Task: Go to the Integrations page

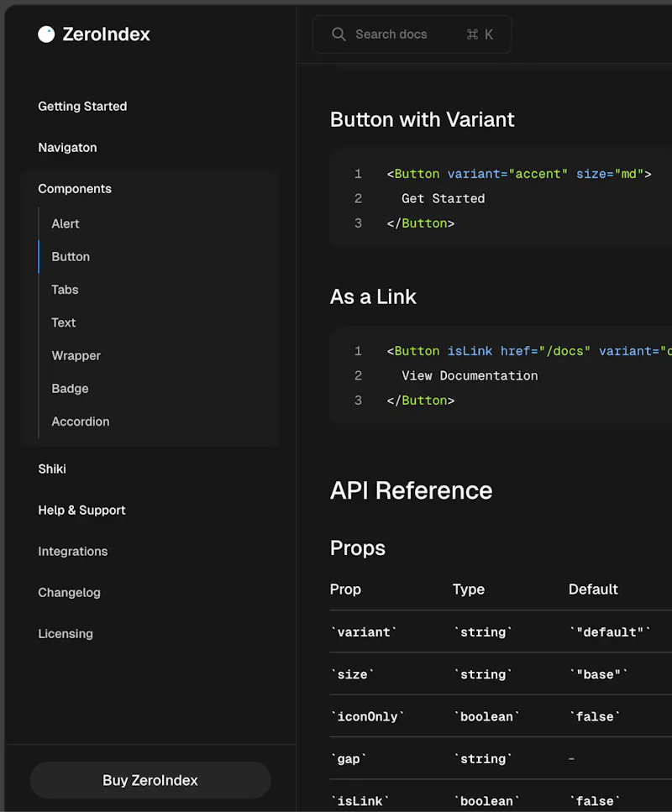Action: point(72,552)
